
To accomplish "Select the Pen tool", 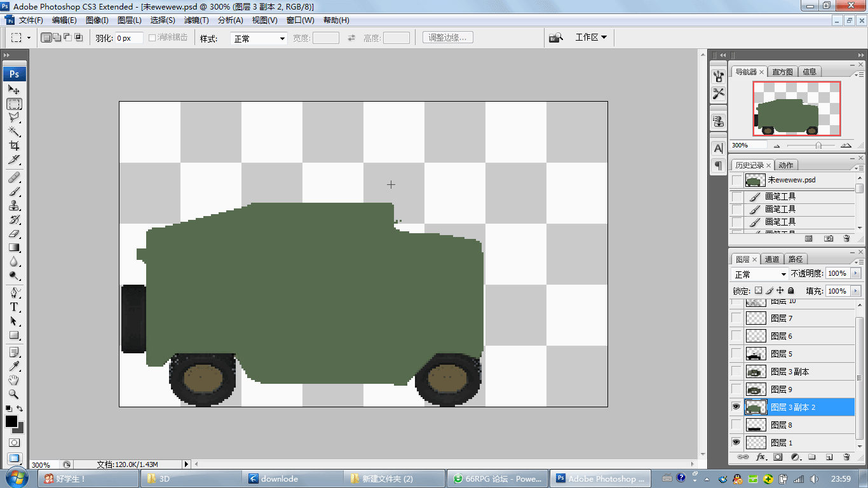I will [14, 293].
